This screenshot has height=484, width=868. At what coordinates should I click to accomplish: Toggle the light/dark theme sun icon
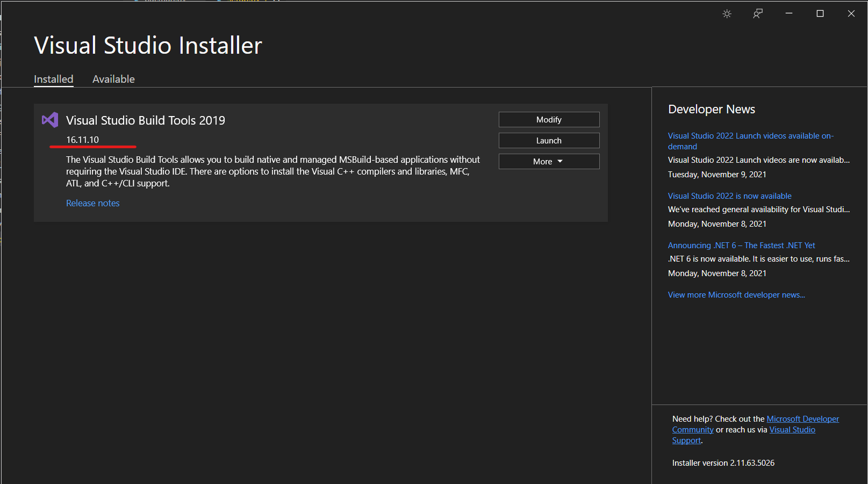point(727,14)
